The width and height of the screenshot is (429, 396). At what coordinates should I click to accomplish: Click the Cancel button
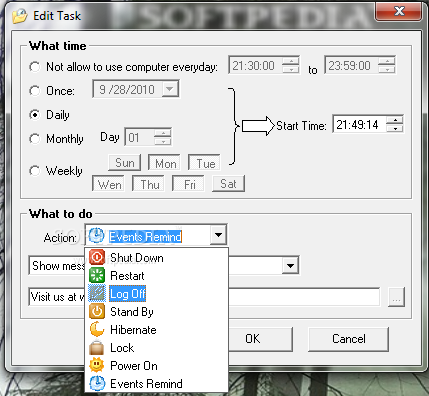click(x=349, y=339)
